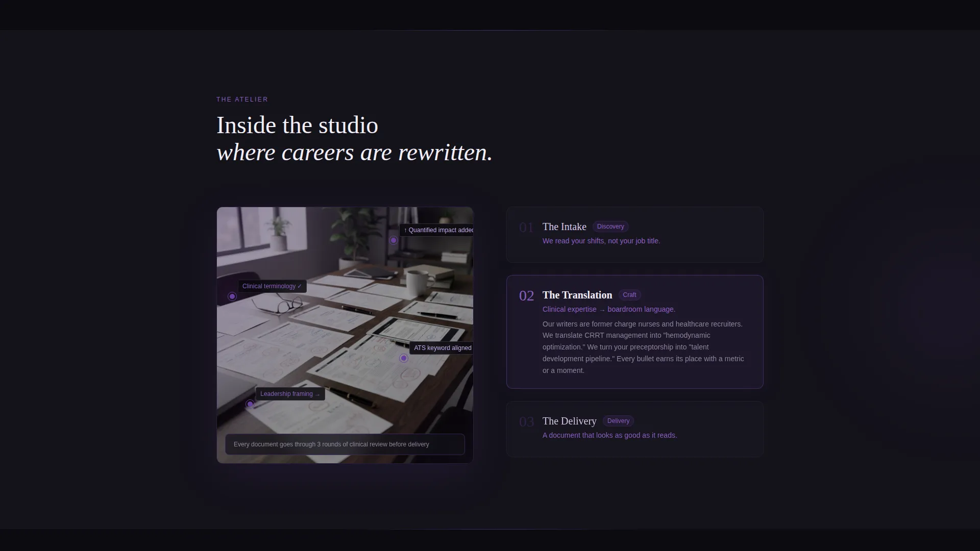Click the Leadership framing hotspot dot

[250, 404]
